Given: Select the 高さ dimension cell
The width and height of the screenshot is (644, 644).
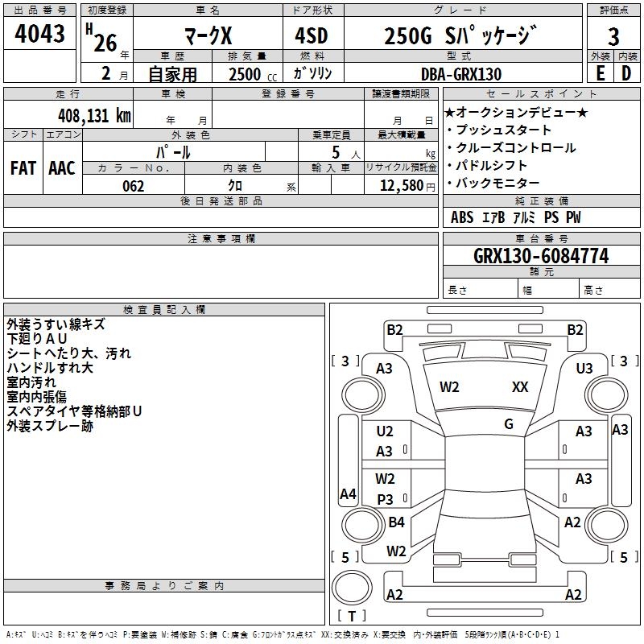Looking at the screenshot, I should pos(609,288).
